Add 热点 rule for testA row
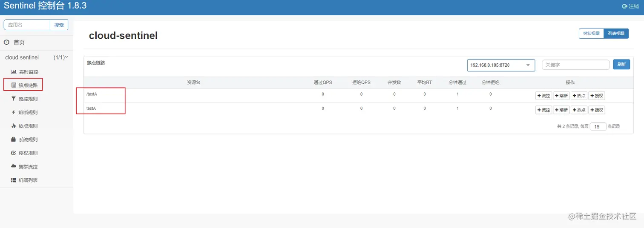644x228 pixels. (579, 110)
